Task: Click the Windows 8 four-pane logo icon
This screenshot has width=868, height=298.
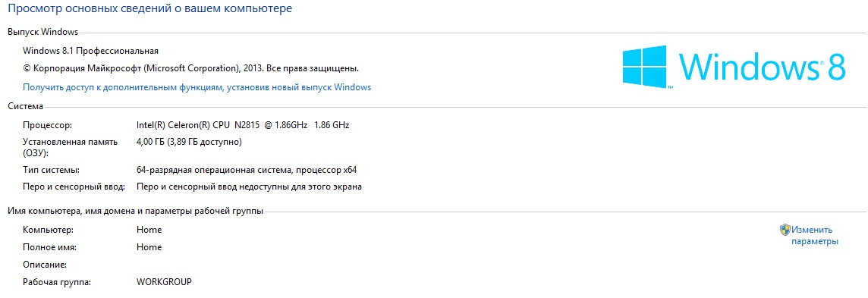Action: pyautogui.click(x=646, y=66)
